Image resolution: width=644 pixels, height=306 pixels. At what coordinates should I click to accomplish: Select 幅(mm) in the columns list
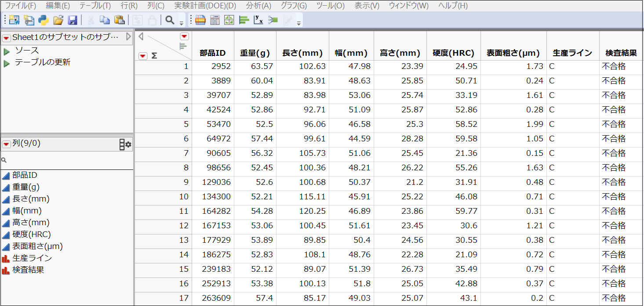click(27, 211)
